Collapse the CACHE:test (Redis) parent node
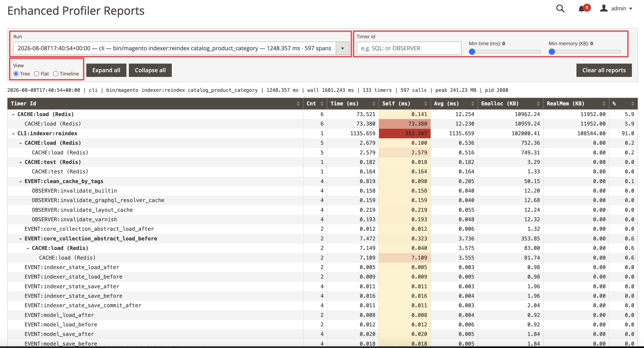Viewport: 644px width, 348px height. [x=21, y=162]
